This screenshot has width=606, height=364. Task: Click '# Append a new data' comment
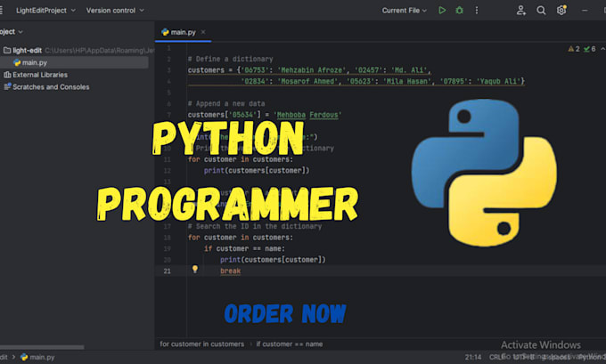(226, 103)
